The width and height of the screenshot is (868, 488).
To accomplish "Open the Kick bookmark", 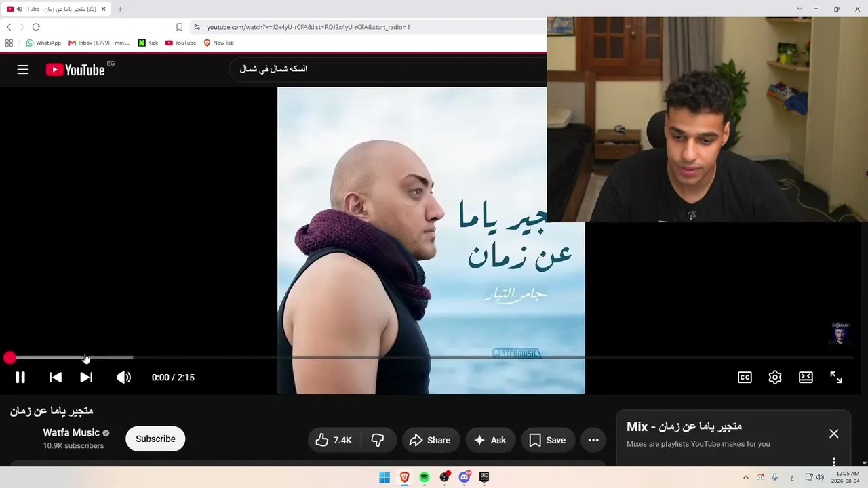I will (148, 43).
